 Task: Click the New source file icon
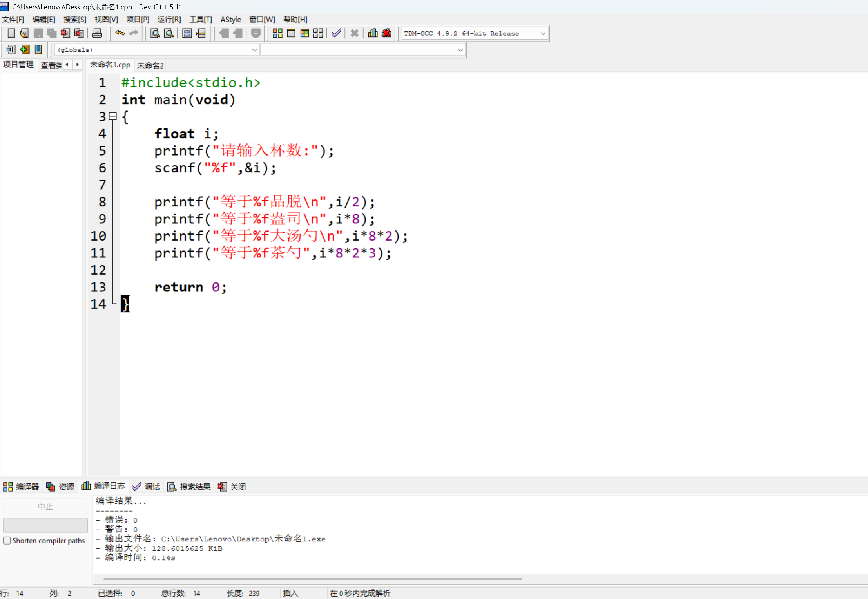tap(11, 33)
